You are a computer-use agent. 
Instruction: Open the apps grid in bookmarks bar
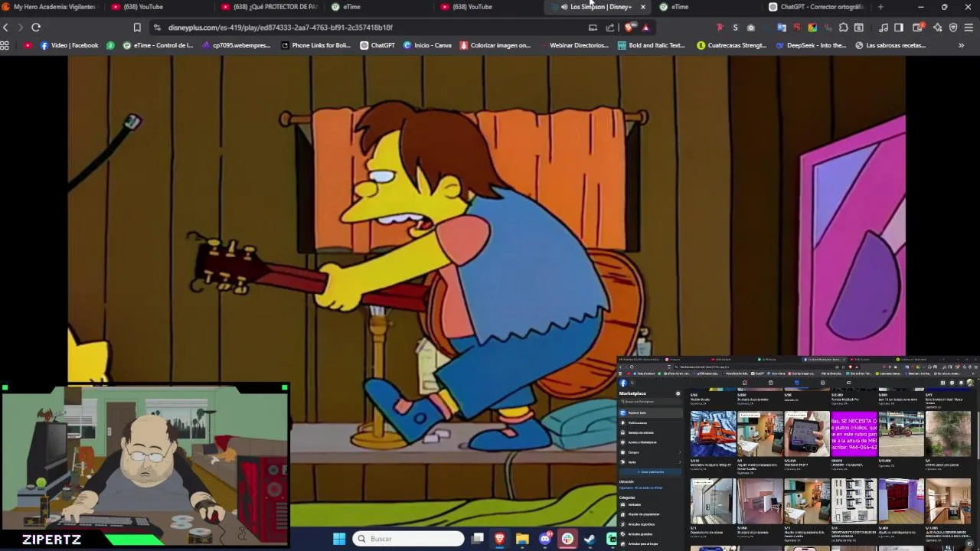pos(5,45)
